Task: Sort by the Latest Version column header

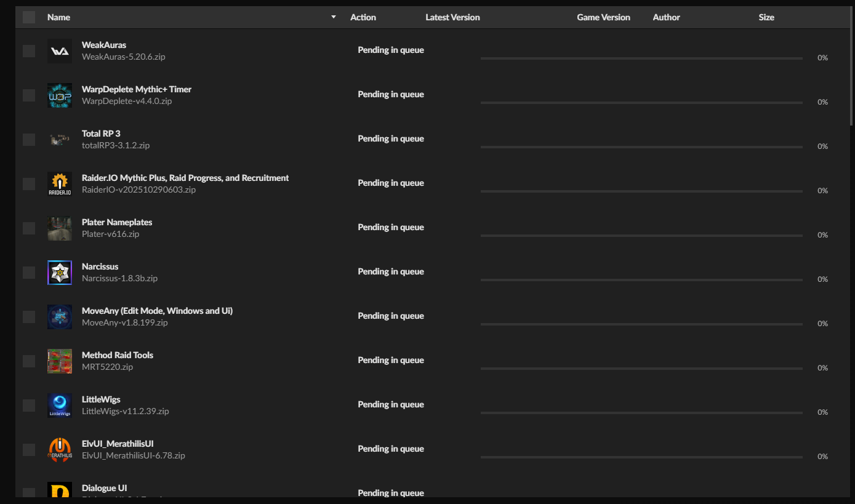Action: (452, 17)
